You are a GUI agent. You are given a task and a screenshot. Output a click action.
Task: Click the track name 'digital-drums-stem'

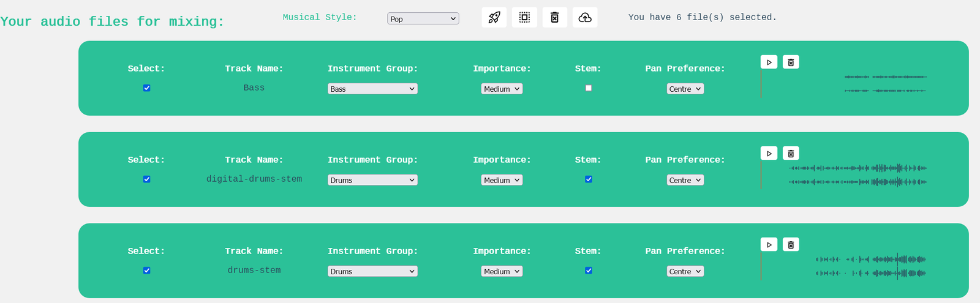pos(254,179)
